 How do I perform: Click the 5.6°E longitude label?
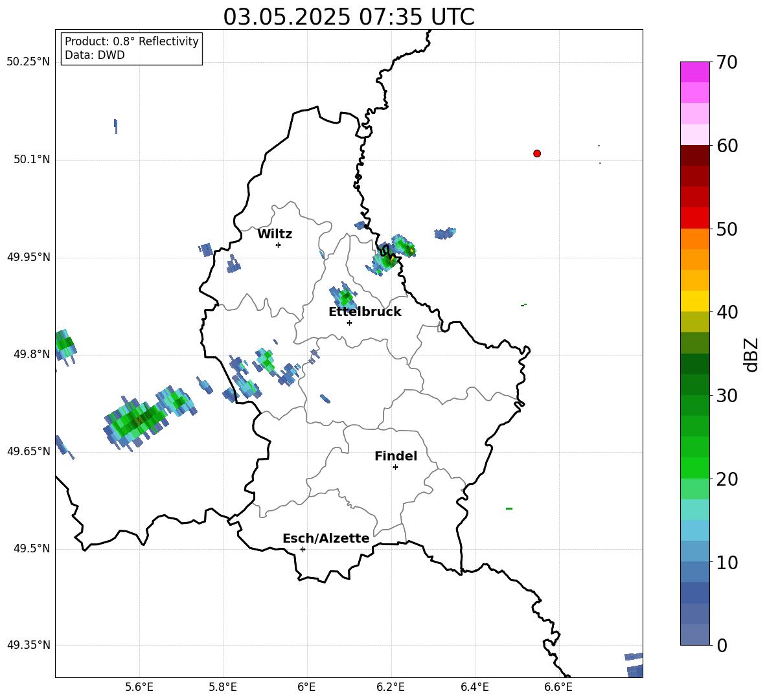(139, 687)
